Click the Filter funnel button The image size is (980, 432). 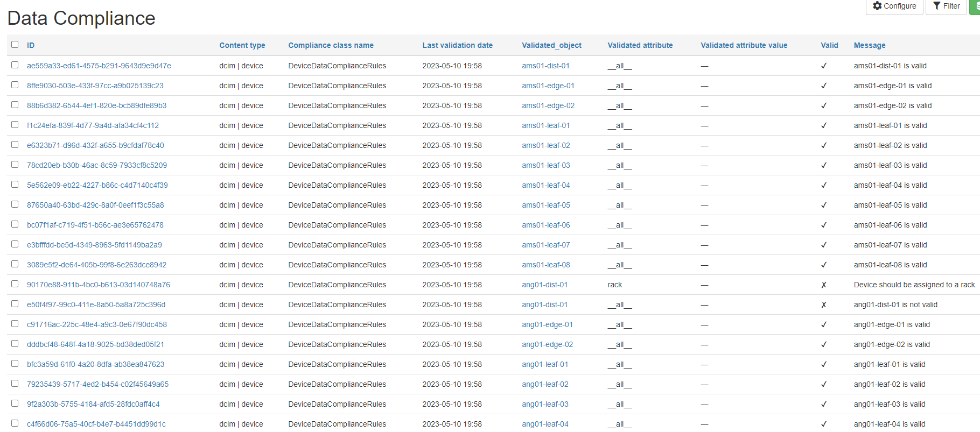(946, 6)
